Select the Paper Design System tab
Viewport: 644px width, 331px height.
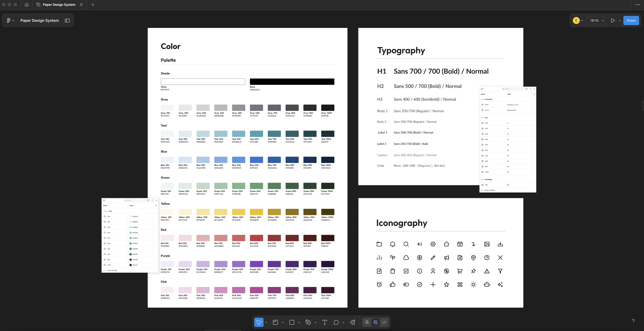click(x=59, y=5)
